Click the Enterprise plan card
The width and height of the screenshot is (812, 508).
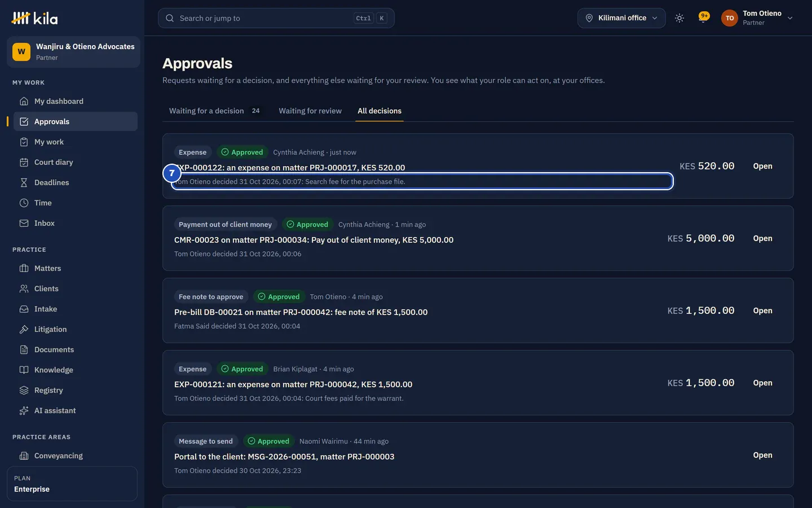tap(72, 484)
